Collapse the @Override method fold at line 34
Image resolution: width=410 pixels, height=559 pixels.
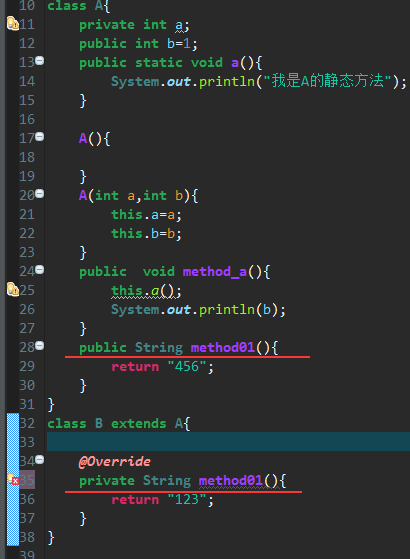[40, 460]
